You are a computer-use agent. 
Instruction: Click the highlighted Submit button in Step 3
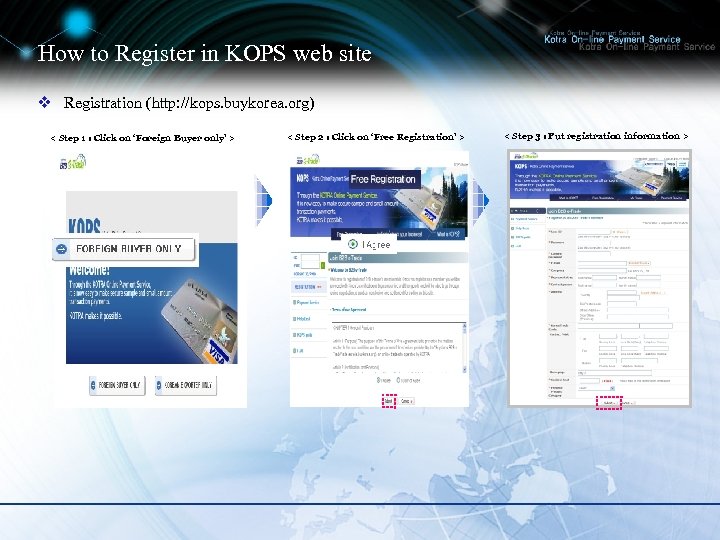point(608,403)
